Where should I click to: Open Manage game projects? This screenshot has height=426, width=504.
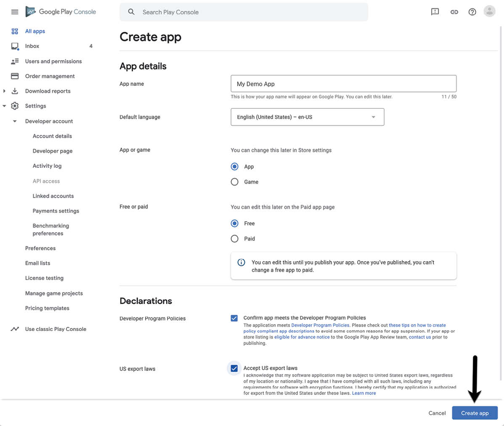pyautogui.click(x=54, y=293)
